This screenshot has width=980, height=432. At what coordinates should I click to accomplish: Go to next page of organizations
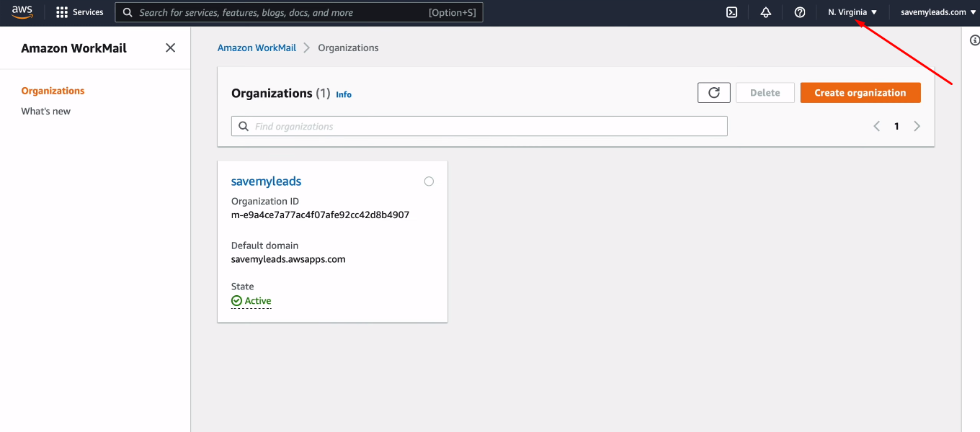[x=917, y=126]
